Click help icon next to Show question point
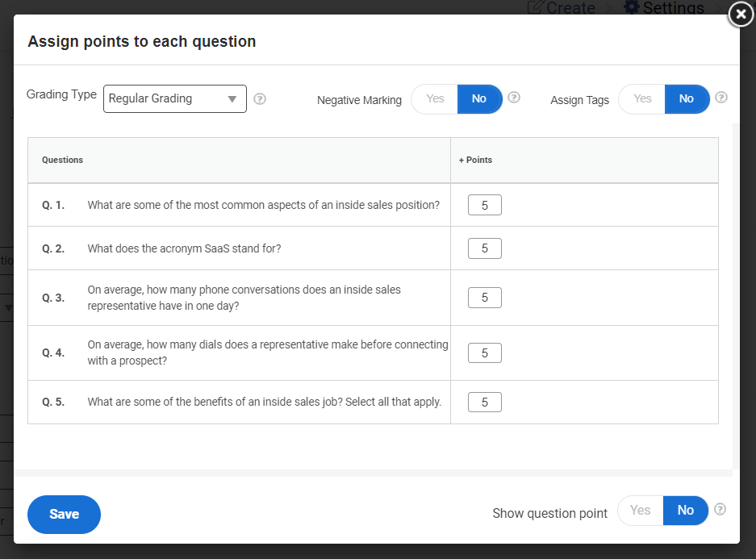756x559 pixels. pos(720,509)
